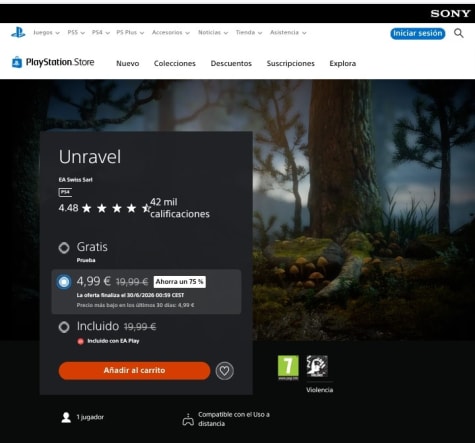Click the 1 jugador label
The image size is (475, 443).
[x=90, y=417]
